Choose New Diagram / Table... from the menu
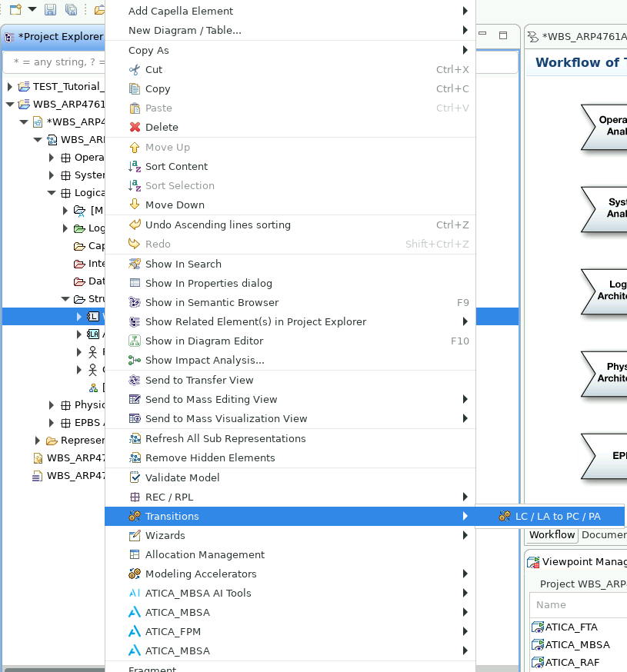This screenshot has height=672, width=627. pyautogui.click(x=290, y=30)
